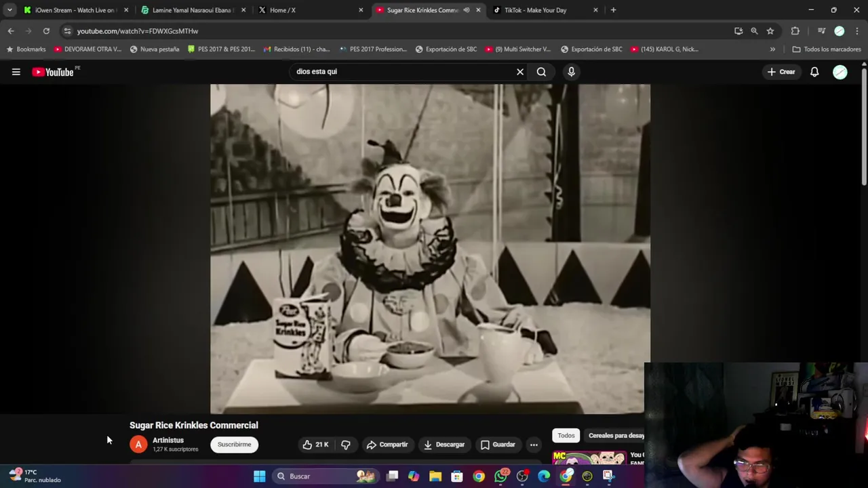Screen dimensions: 868x488
Task: Bookmark this page with the star
Action: 770,31
